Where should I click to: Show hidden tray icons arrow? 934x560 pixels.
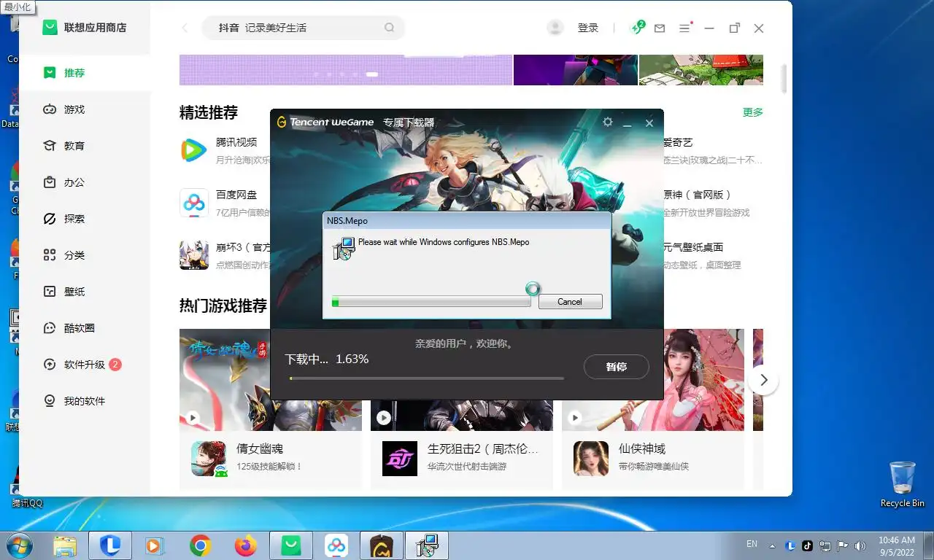tap(773, 545)
